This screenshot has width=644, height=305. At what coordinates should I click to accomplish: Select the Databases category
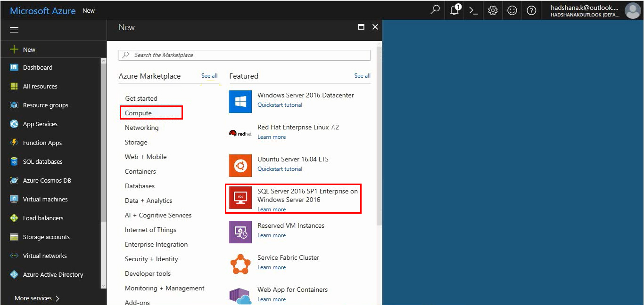(139, 186)
